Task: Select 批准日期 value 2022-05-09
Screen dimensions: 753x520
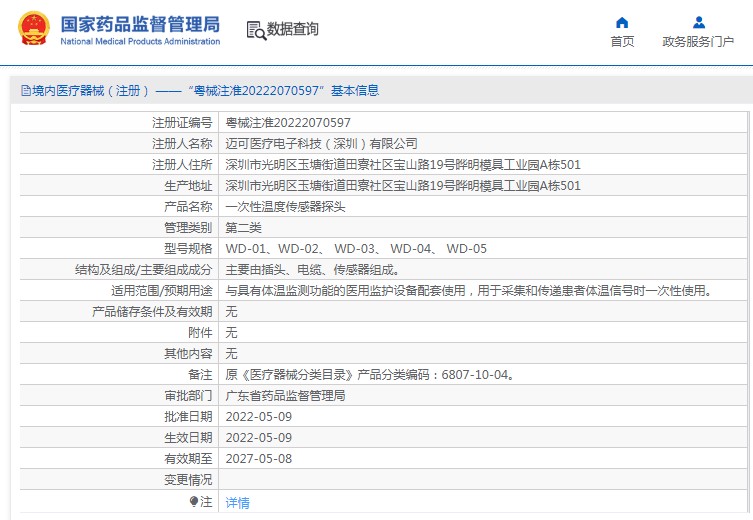Action: click(258, 417)
